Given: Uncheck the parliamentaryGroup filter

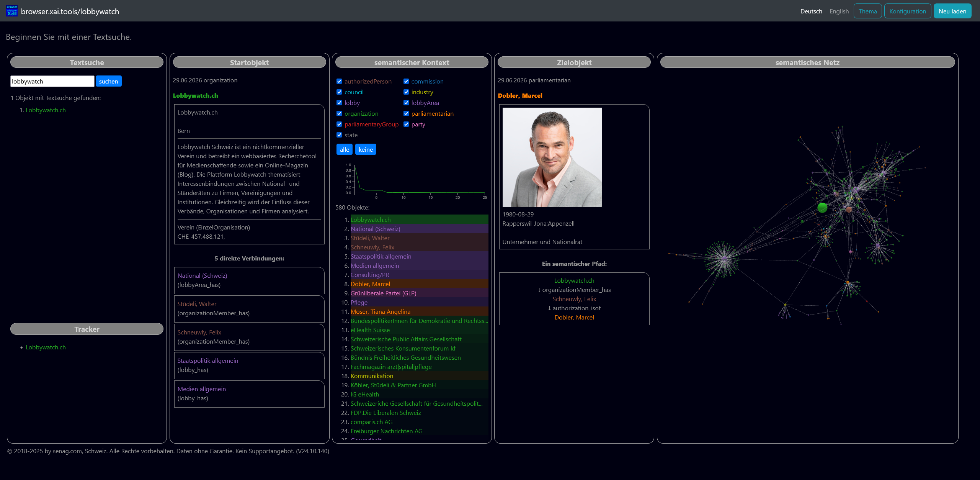Looking at the screenshot, I should tap(339, 124).
